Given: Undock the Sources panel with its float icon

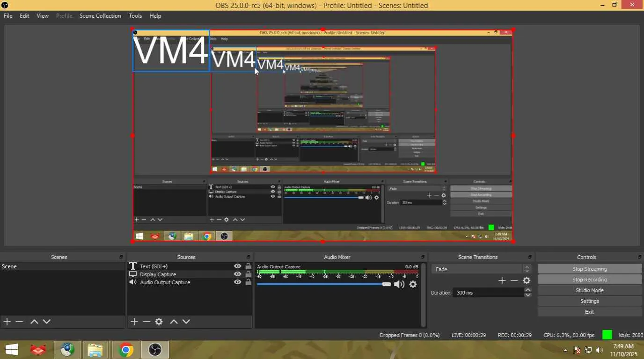Looking at the screenshot, I should click(249, 257).
